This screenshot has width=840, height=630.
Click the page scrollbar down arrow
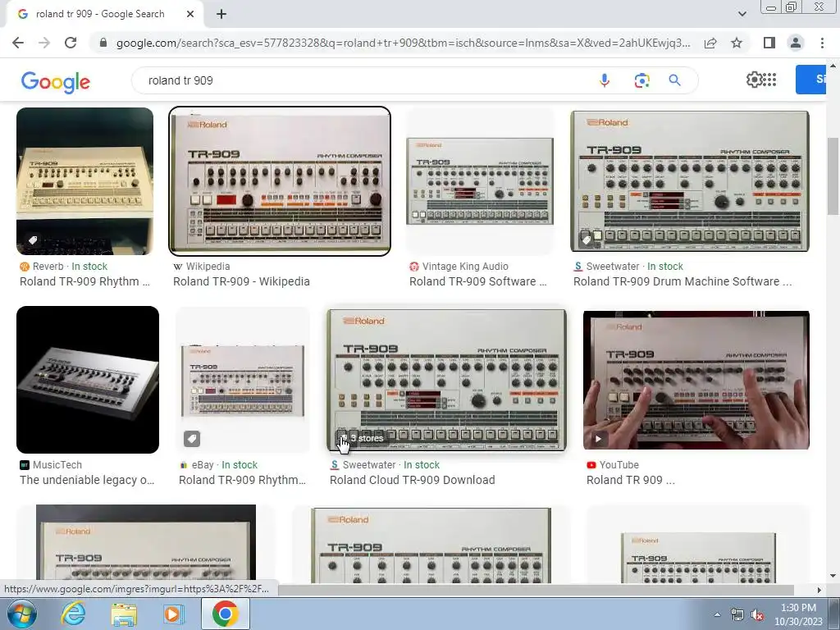[833, 577]
